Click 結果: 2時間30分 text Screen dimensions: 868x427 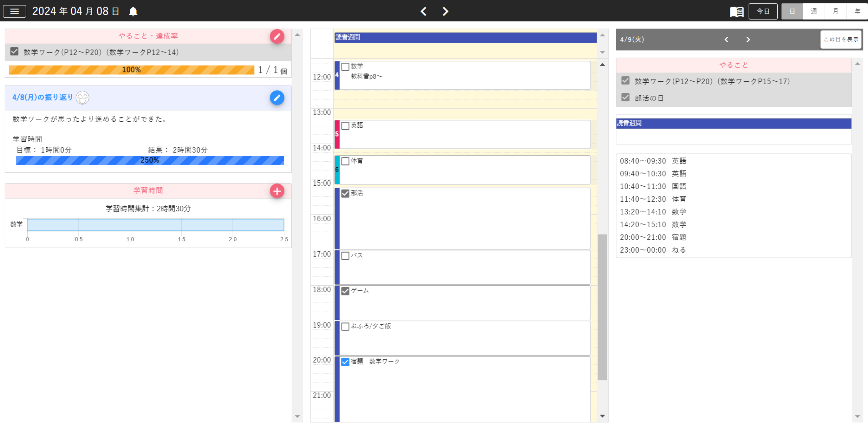(178, 151)
